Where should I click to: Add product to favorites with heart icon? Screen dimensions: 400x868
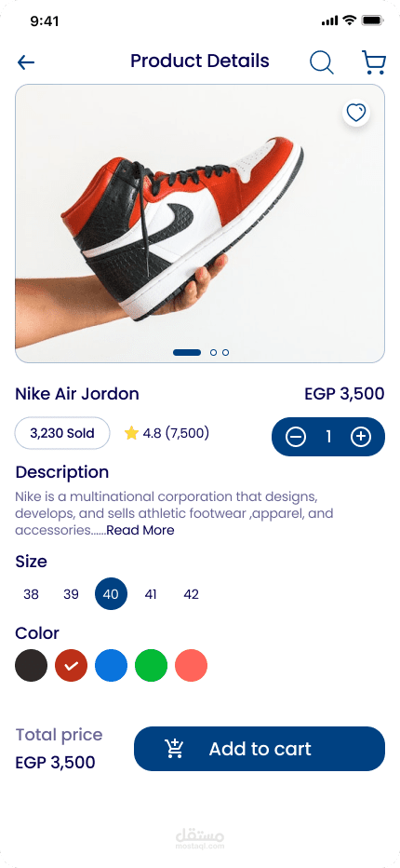[x=355, y=113]
